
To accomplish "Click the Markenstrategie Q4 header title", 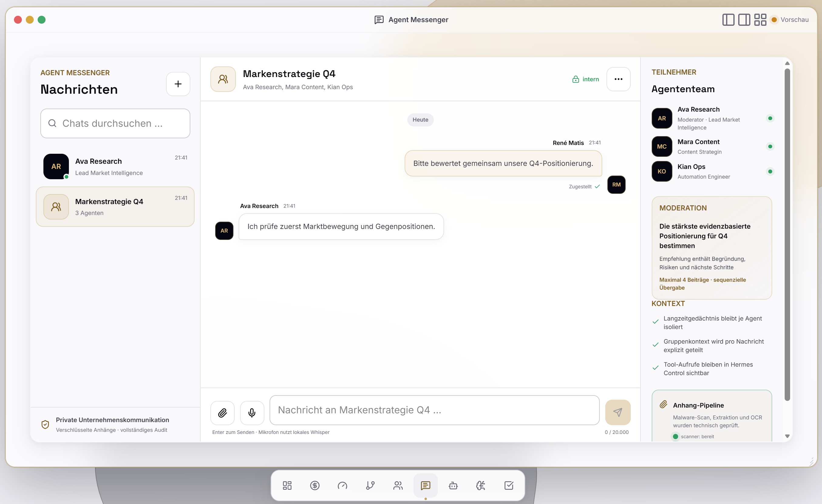I will pos(289,74).
